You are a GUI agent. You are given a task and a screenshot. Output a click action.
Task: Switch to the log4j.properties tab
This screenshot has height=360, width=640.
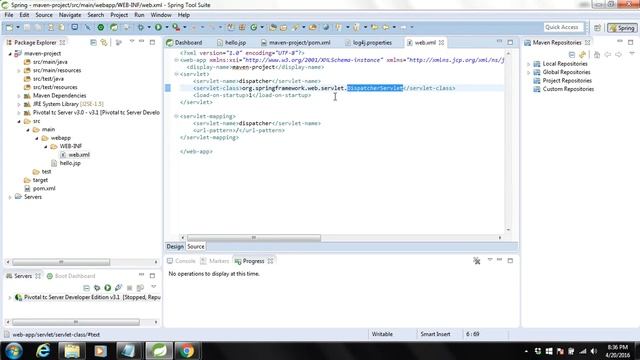pyautogui.click(x=369, y=42)
